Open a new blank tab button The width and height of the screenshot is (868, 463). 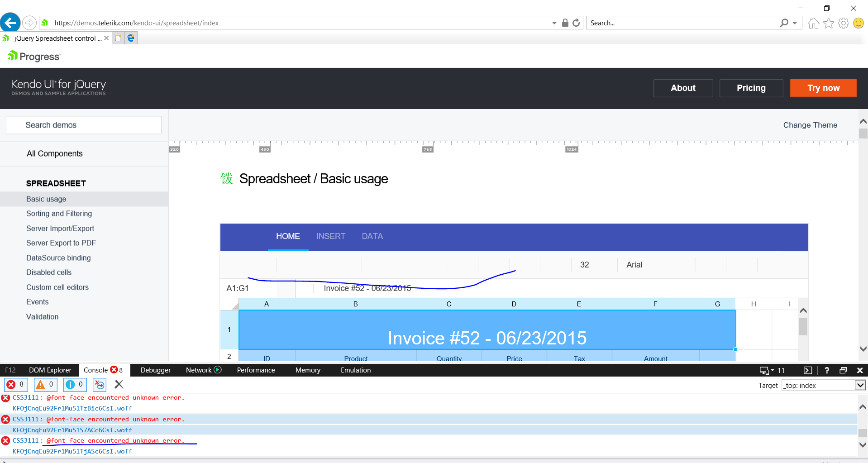point(118,38)
